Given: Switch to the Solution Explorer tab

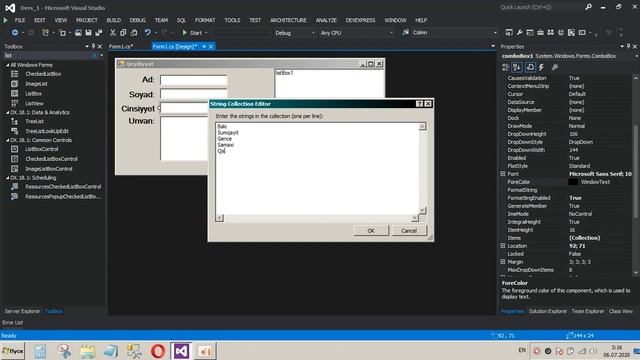Looking at the screenshot, I should tap(548, 311).
